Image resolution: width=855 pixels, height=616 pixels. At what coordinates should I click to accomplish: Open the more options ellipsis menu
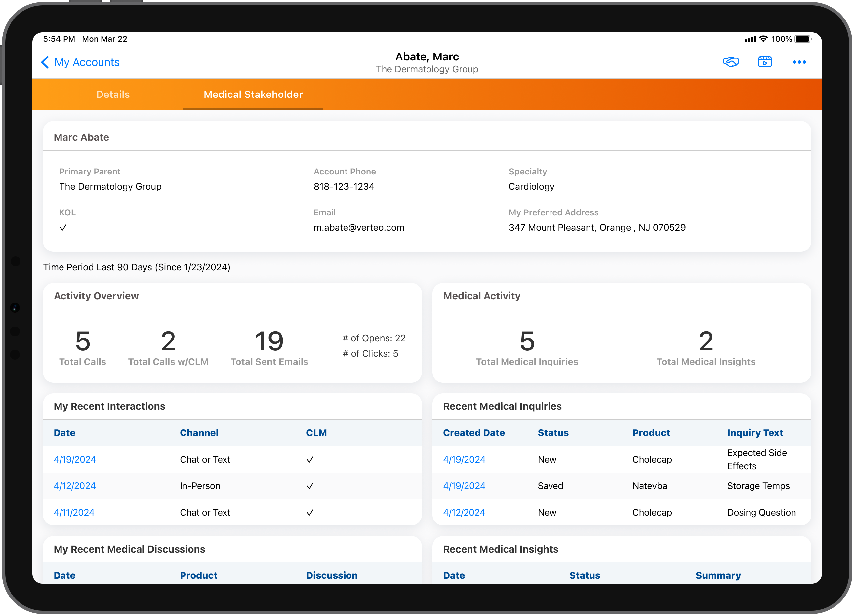(799, 62)
